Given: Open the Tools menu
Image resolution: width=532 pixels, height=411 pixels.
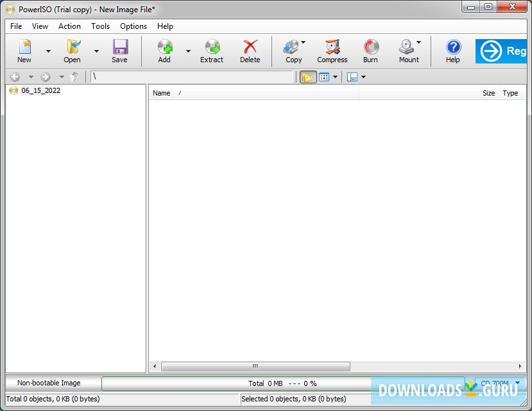Looking at the screenshot, I should pos(100,26).
